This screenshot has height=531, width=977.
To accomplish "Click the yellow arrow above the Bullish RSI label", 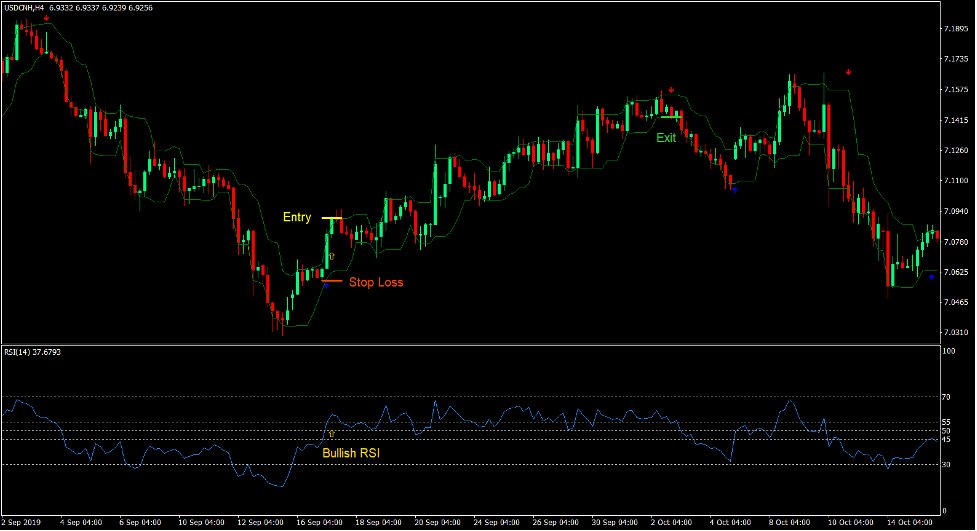I will point(332,435).
